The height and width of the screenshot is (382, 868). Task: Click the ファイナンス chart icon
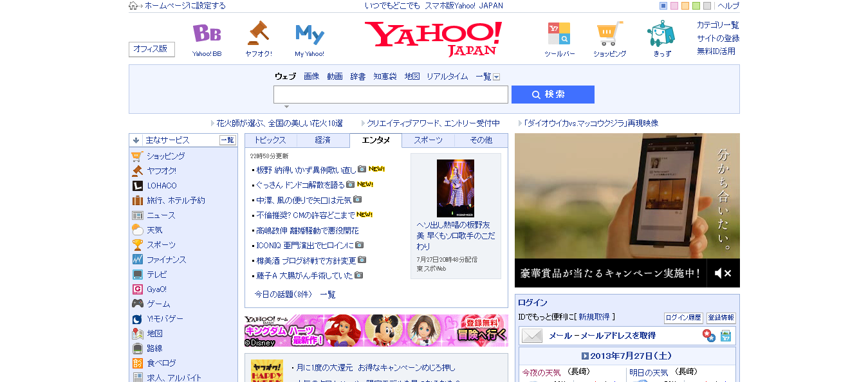(137, 260)
